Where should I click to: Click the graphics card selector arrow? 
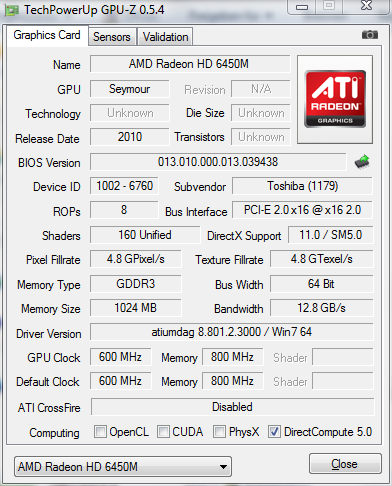click(x=223, y=467)
